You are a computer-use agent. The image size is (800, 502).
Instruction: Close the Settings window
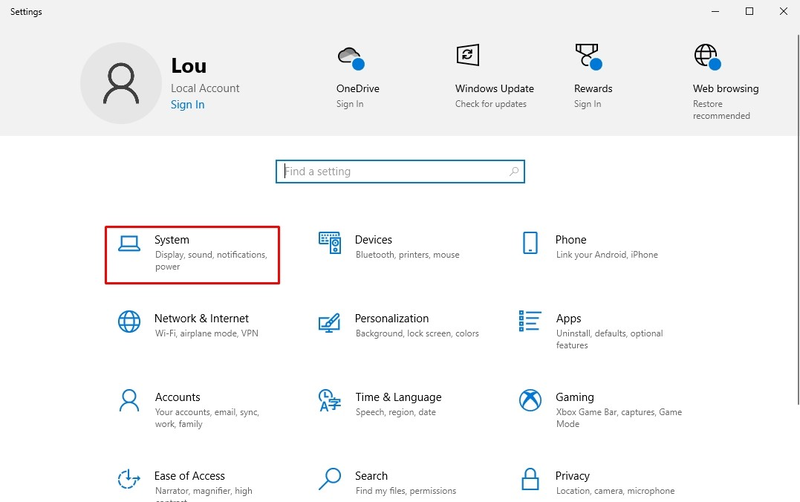(784, 11)
